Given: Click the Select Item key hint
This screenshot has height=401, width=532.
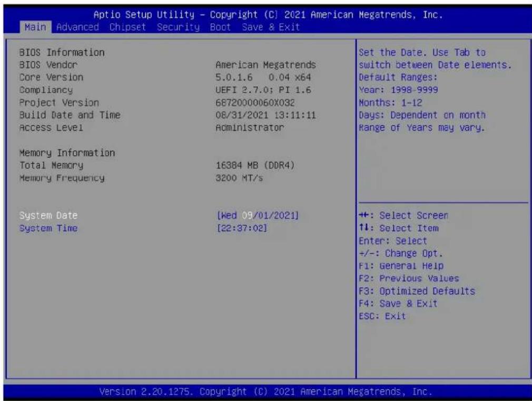Looking at the screenshot, I should [x=399, y=228].
